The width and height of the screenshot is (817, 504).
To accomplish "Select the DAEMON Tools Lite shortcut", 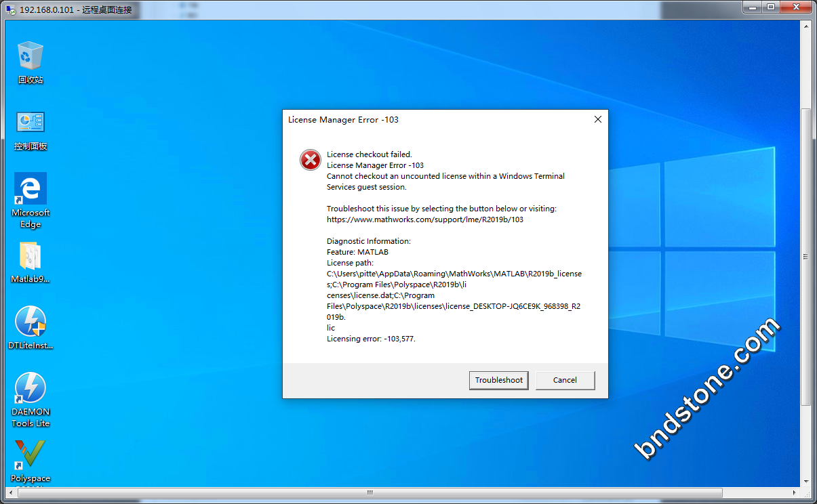I will 31,388.
